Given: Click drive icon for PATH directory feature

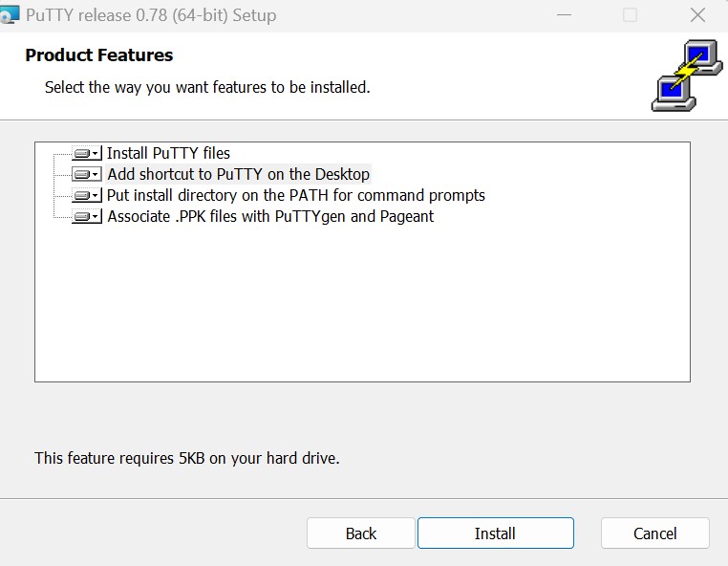Looking at the screenshot, I should [x=82, y=195].
